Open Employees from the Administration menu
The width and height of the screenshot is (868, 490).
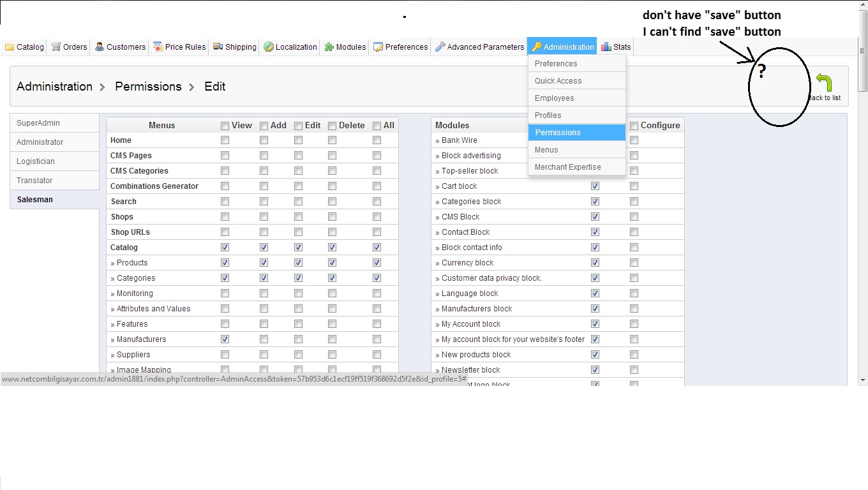(x=577, y=98)
